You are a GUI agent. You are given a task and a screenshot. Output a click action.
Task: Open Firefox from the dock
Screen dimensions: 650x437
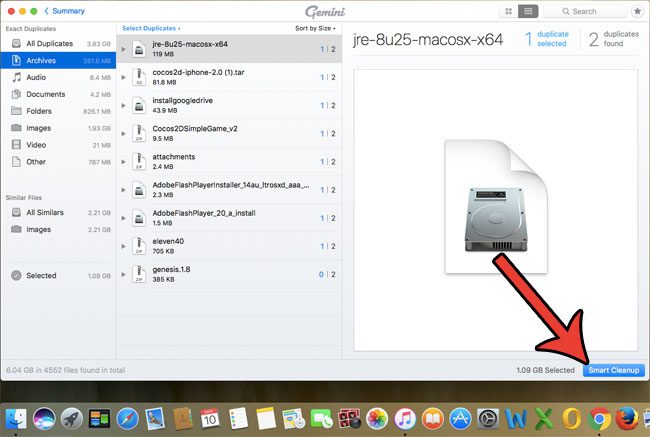click(x=627, y=419)
